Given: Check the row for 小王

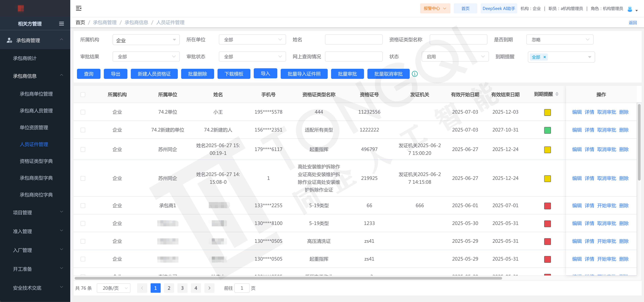Looking at the screenshot, I should (x=83, y=112).
